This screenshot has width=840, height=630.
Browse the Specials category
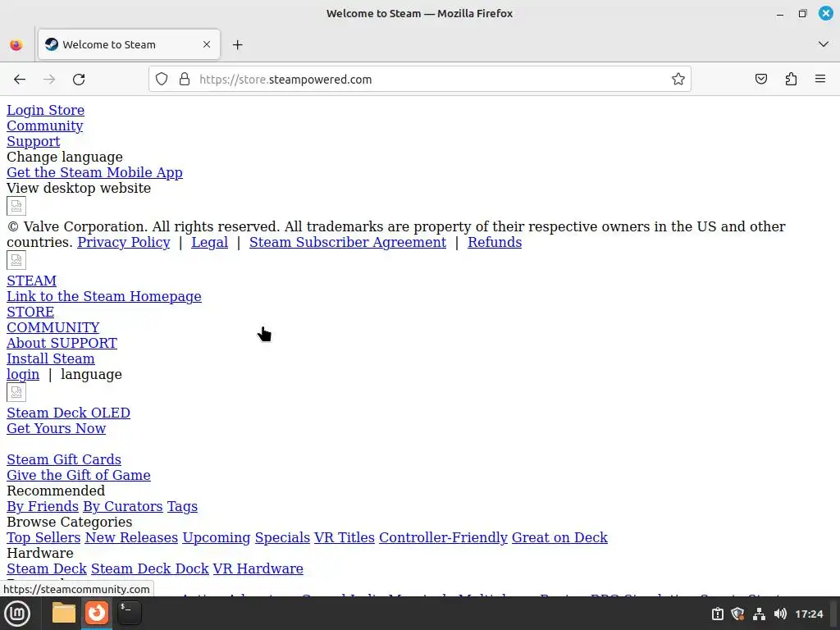pyautogui.click(x=282, y=537)
